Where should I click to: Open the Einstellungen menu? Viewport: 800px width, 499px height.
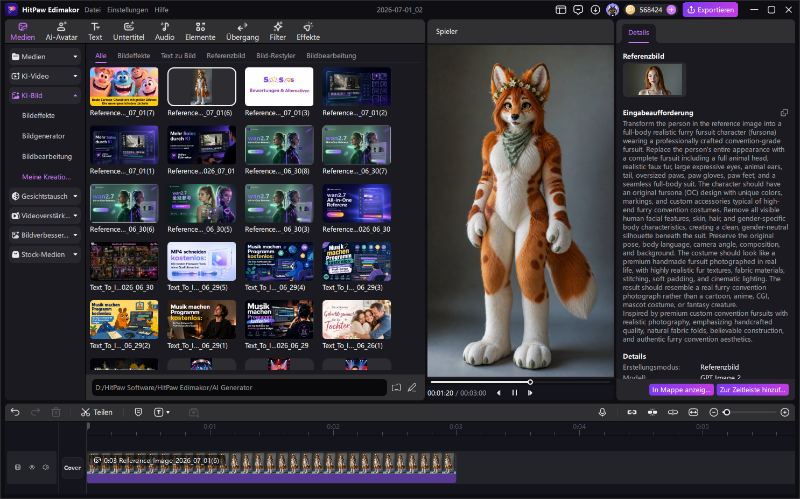coord(128,10)
